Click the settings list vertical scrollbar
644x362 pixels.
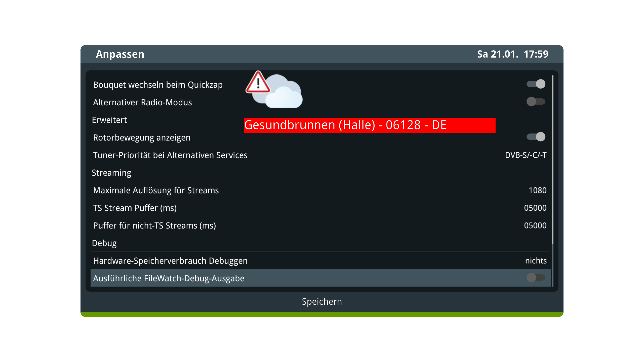point(553,181)
